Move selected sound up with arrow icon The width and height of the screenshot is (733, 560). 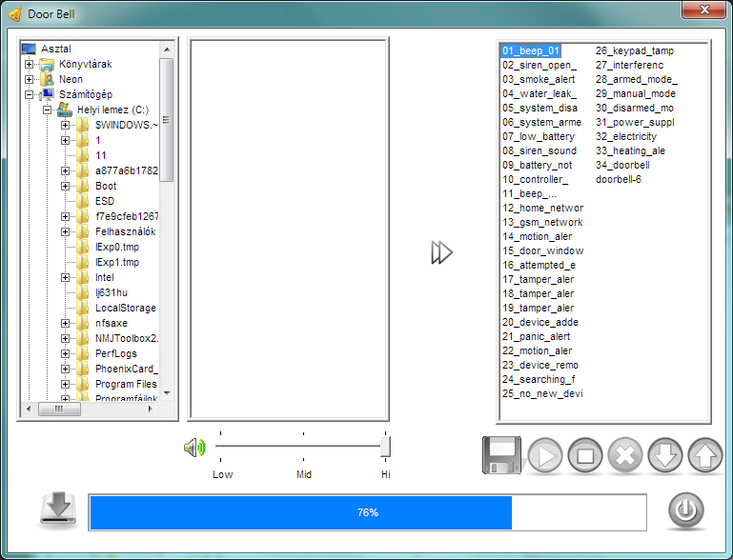[x=704, y=455]
